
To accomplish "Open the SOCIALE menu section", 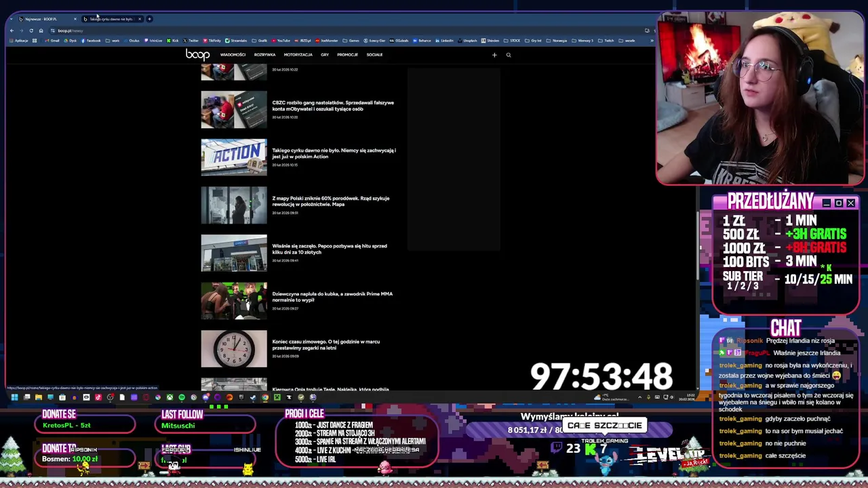I will [x=374, y=55].
